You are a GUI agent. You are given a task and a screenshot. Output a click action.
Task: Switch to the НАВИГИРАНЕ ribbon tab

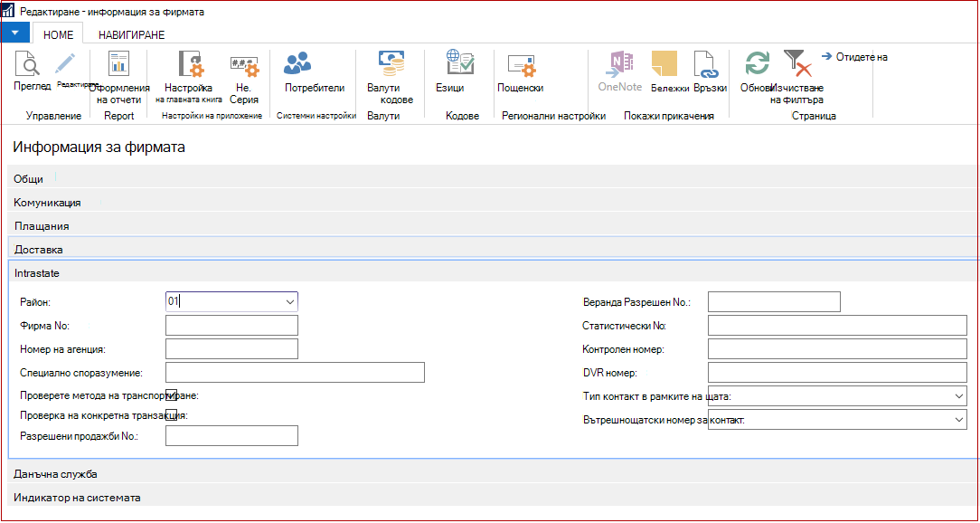pyautogui.click(x=131, y=35)
